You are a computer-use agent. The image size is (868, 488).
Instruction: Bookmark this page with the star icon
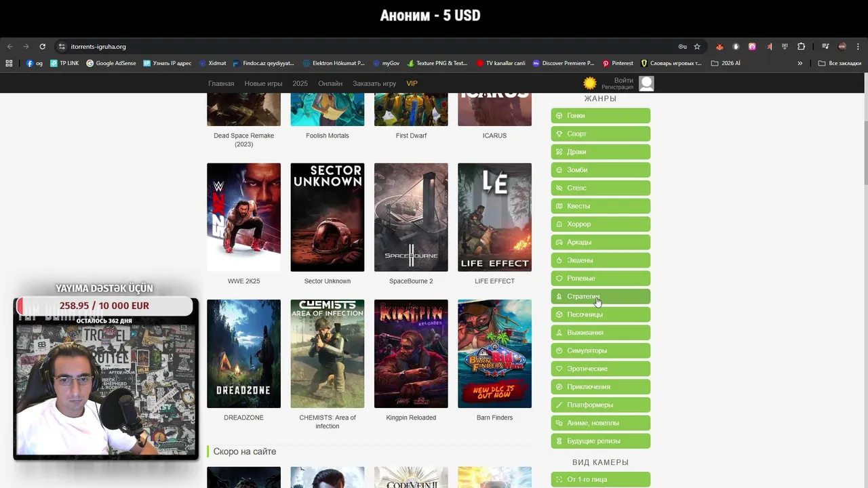(x=697, y=47)
